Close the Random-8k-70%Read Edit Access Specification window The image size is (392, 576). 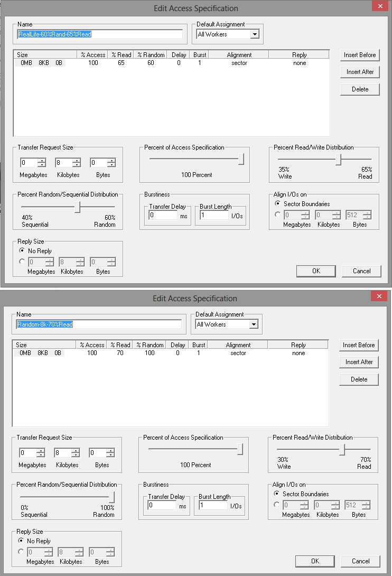pyautogui.click(x=378, y=297)
